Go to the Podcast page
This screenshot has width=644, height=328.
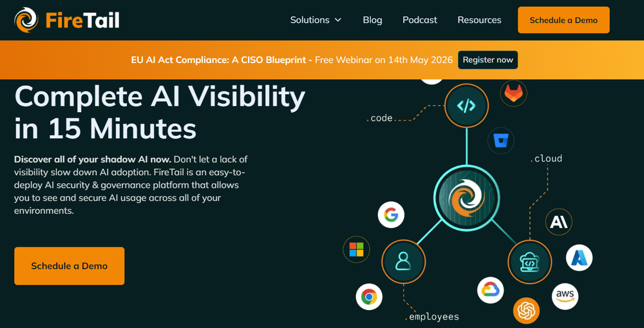[x=420, y=20]
